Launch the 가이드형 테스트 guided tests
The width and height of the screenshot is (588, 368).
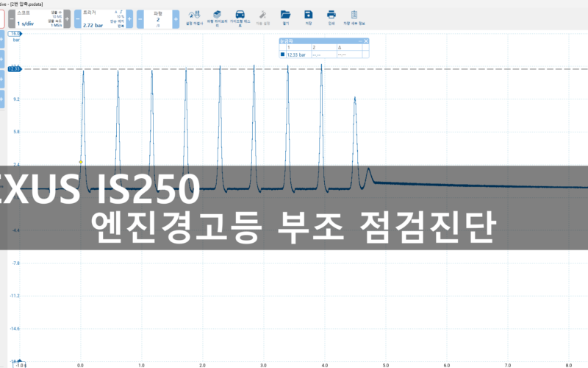(240, 16)
